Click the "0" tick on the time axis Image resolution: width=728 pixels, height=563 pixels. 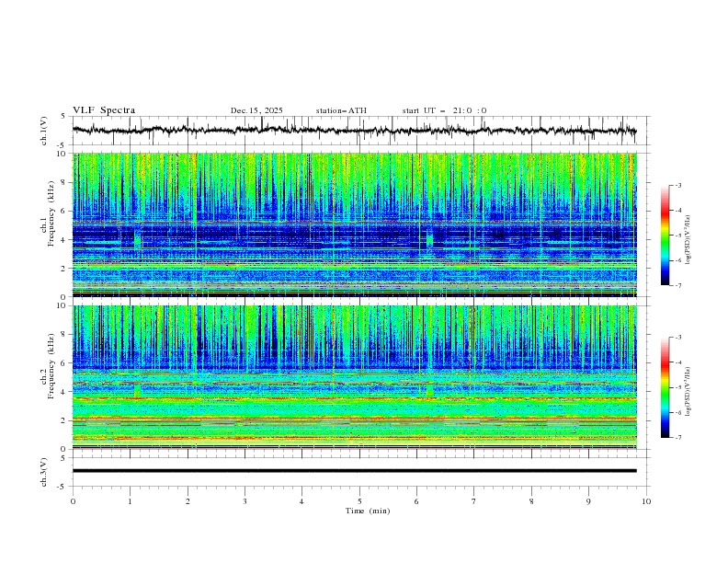click(x=73, y=501)
